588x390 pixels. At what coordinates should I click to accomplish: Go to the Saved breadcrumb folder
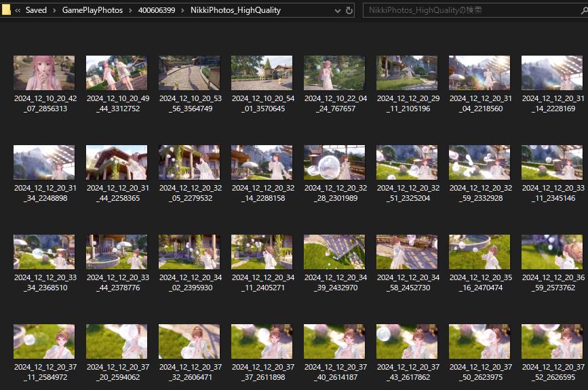[36, 10]
